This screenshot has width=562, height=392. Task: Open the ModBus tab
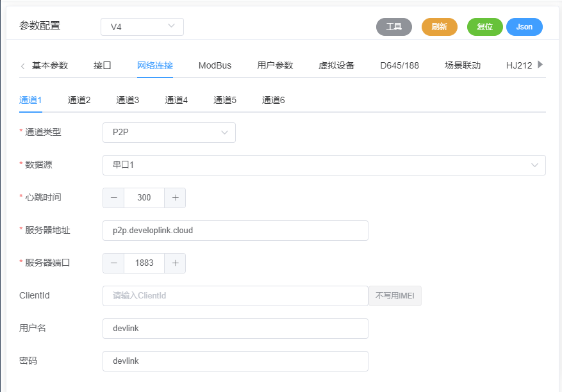coord(215,65)
